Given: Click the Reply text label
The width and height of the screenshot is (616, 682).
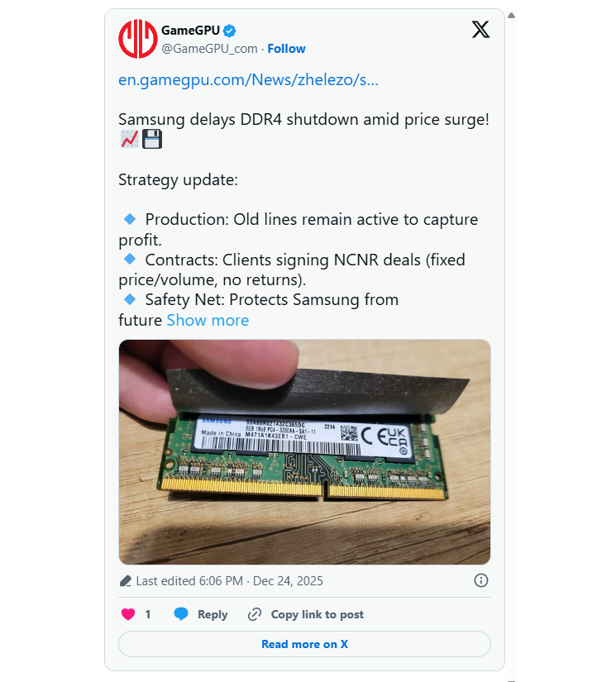Looking at the screenshot, I should (212, 614).
